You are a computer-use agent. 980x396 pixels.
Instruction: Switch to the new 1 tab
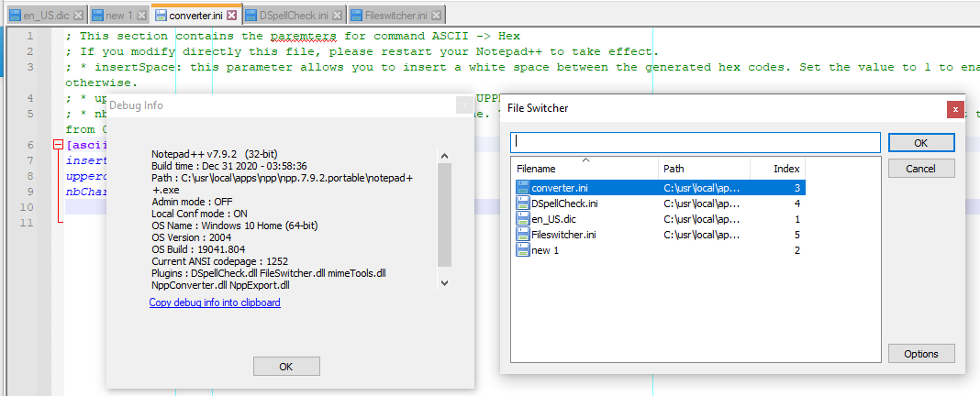(x=118, y=15)
